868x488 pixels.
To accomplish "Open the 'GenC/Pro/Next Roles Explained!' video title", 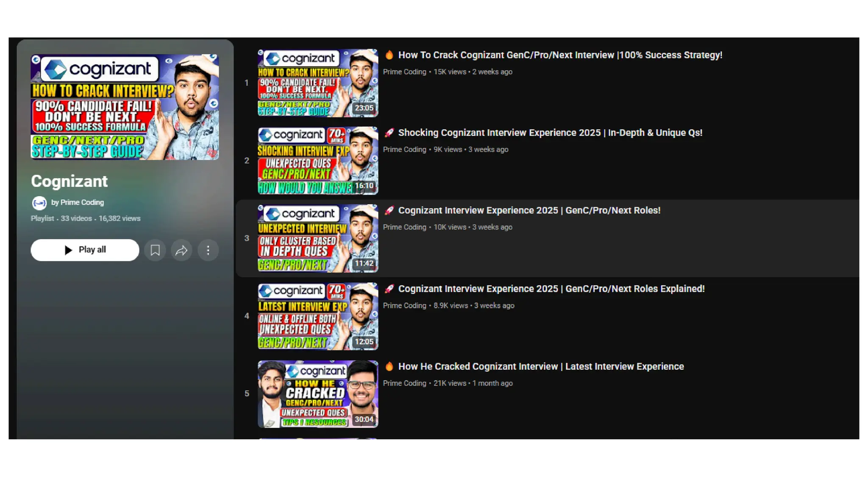I will [551, 289].
